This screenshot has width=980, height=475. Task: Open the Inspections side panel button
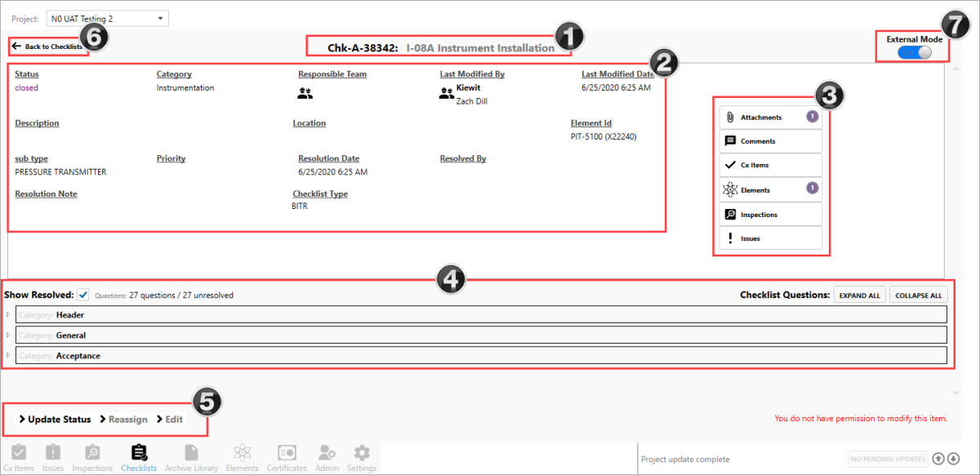tap(770, 215)
